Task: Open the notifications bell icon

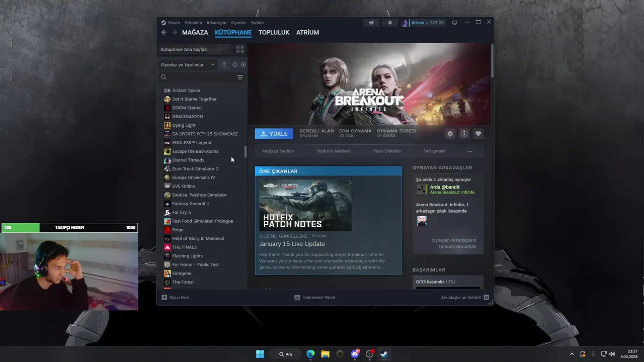Action: pos(390,23)
